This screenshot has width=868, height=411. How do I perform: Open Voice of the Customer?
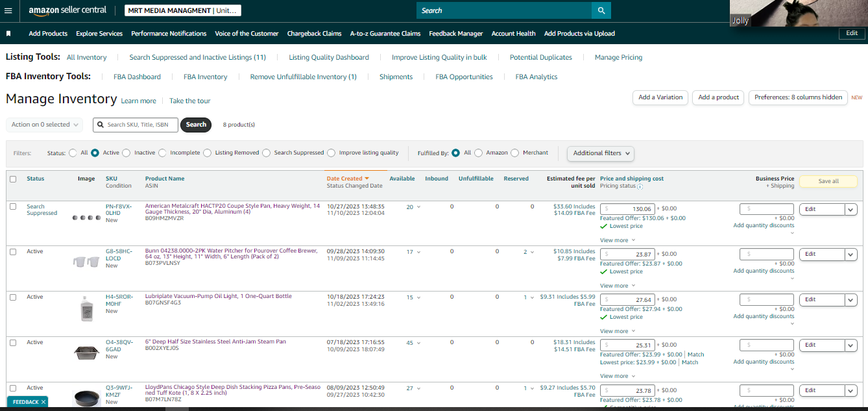[x=247, y=33]
